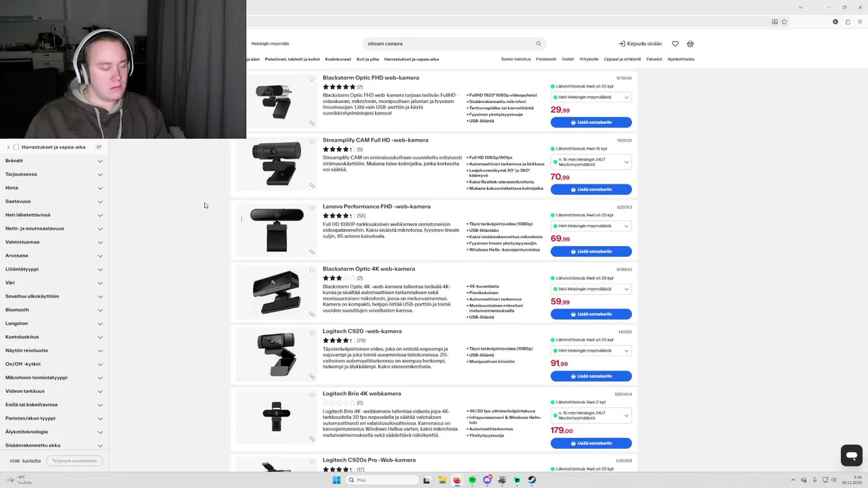Add Lenovo Performance FHD to favorites heart

pyautogui.click(x=312, y=208)
